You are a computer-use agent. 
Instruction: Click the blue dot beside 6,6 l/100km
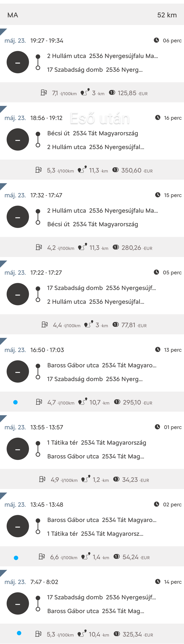click(16, 558)
